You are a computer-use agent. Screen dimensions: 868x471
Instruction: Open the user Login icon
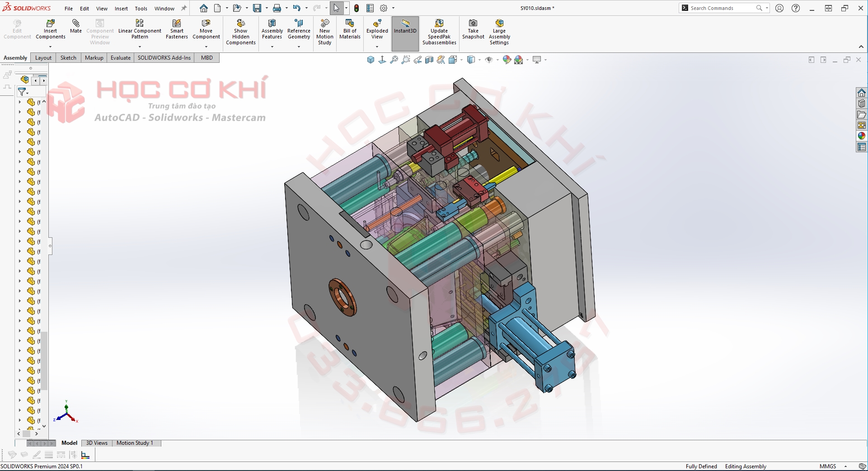779,8
